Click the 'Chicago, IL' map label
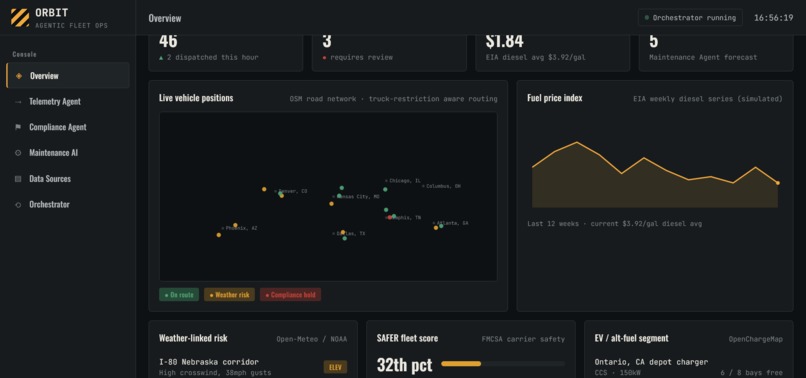The width and height of the screenshot is (806, 378). (x=405, y=181)
